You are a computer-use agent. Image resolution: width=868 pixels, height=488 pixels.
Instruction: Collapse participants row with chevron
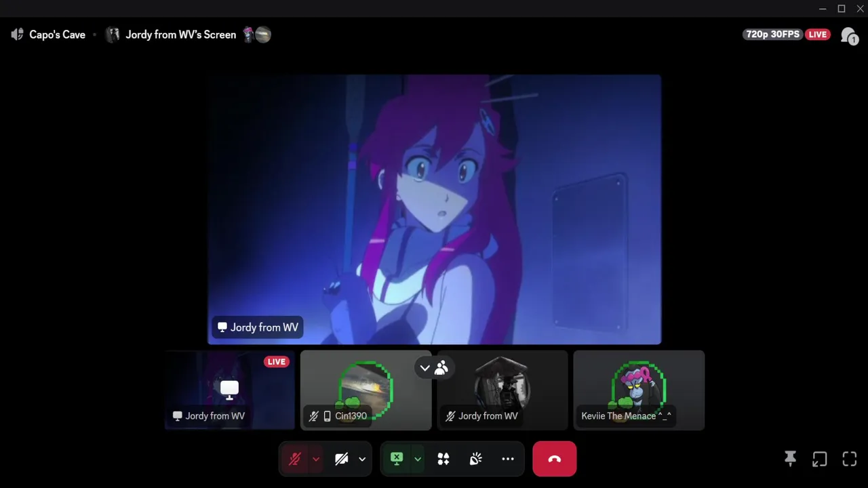(x=425, y=368)
